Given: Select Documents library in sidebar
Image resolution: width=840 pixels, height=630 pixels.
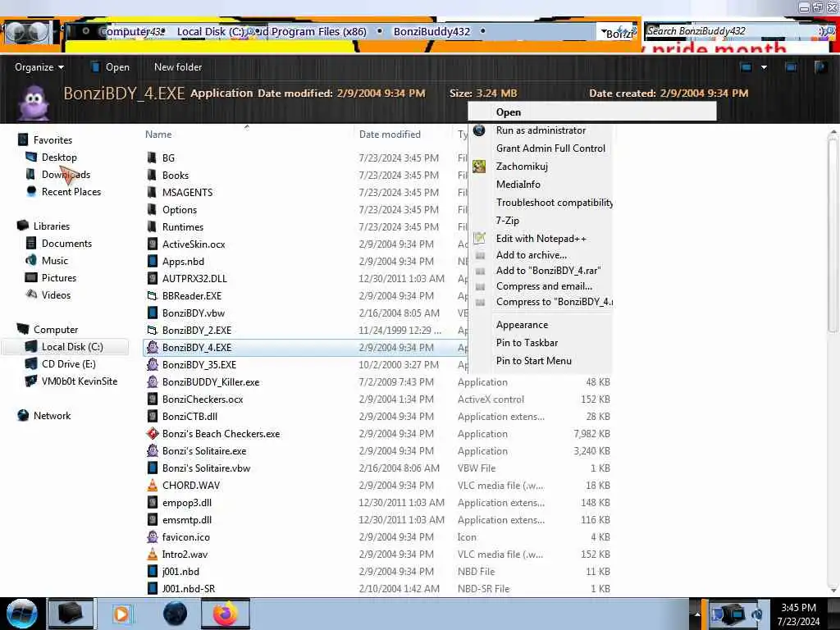Looking at the screenshot, I should (66, 243).
